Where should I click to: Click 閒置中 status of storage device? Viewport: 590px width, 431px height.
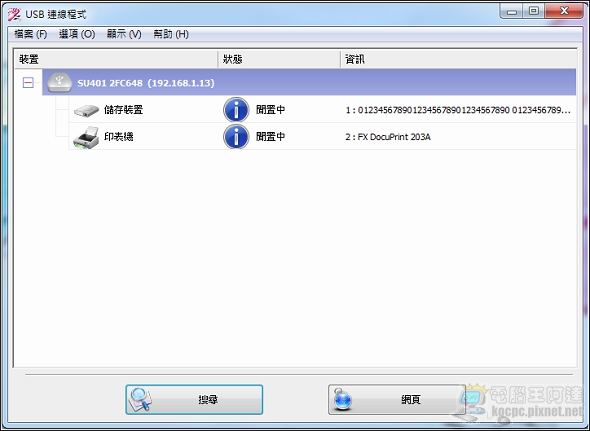click(270, 110)
